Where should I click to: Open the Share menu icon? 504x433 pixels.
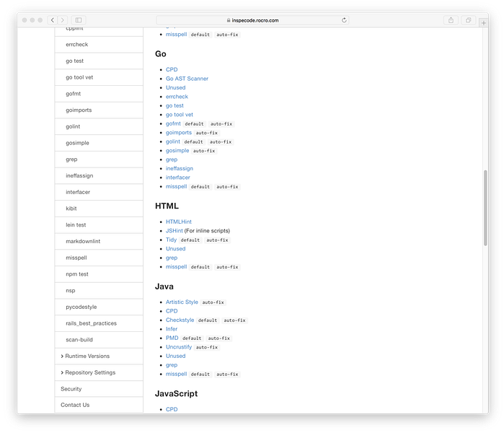click(451, 20)
